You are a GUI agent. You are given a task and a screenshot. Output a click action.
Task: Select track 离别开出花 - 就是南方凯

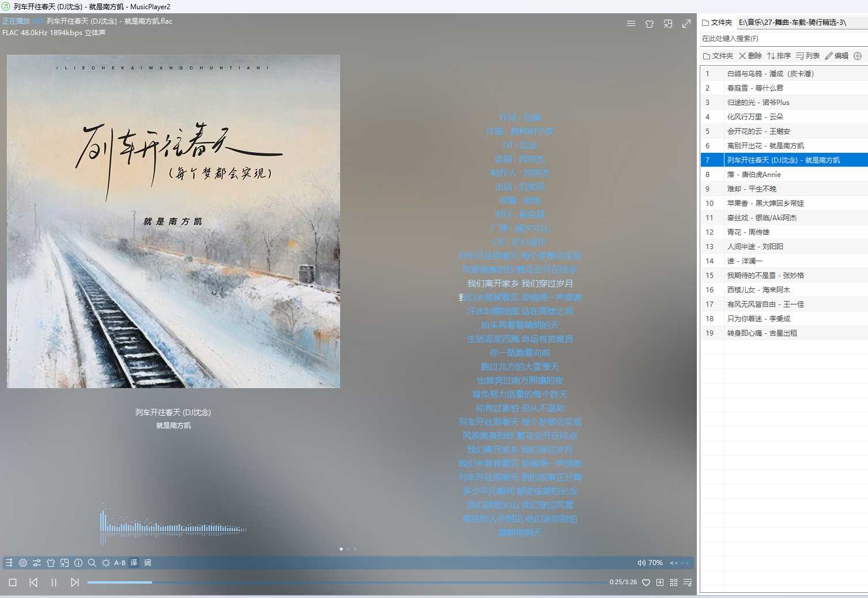point(784,145)
